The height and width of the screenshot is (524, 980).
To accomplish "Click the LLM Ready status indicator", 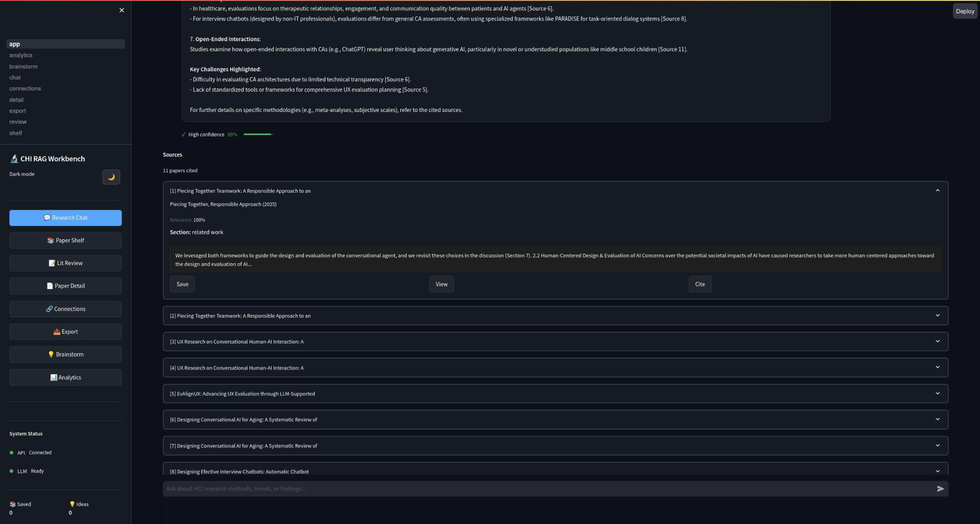I will click(29, 471).
